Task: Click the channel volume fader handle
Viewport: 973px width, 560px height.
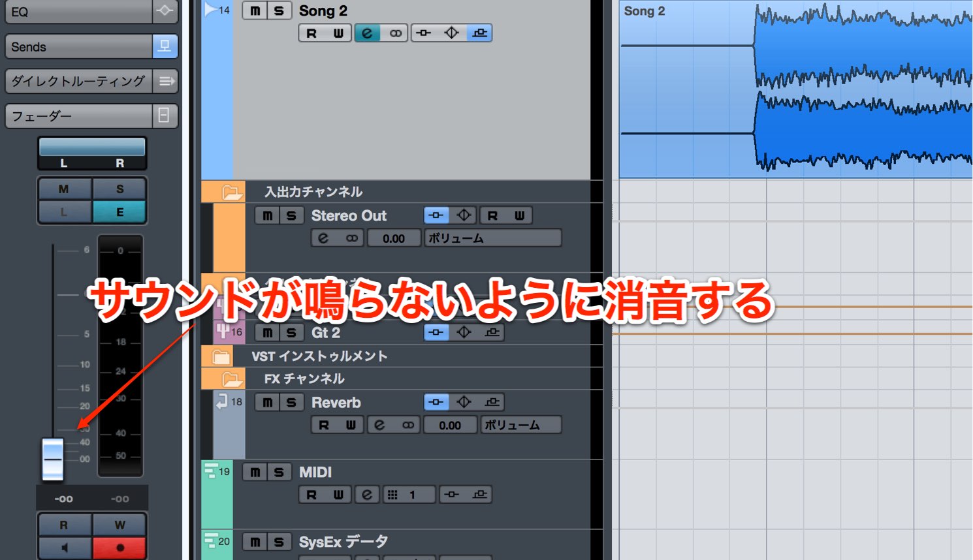Action: (53, 459)
